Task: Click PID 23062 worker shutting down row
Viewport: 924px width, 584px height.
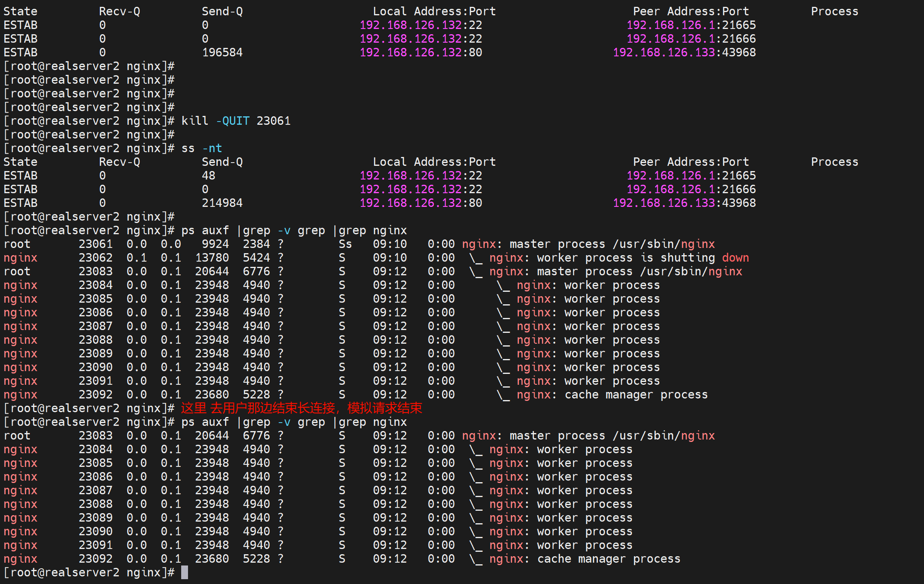Action: click(95, 258)
